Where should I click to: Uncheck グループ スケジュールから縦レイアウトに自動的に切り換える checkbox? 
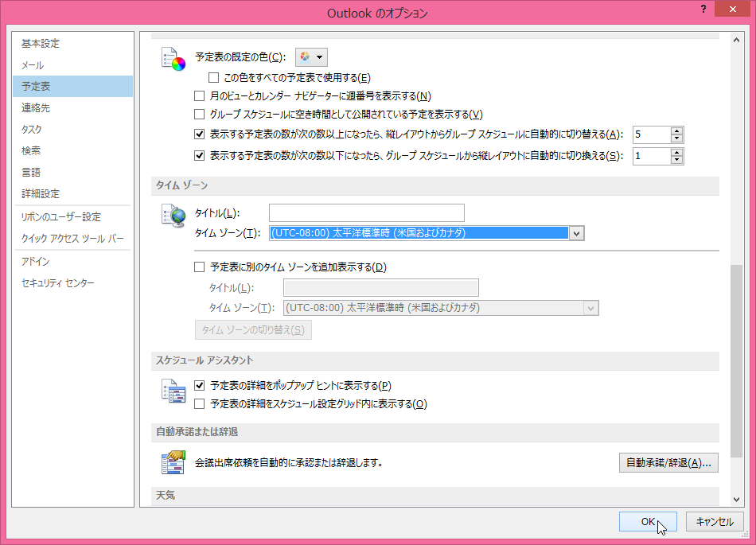click(199, 156)
